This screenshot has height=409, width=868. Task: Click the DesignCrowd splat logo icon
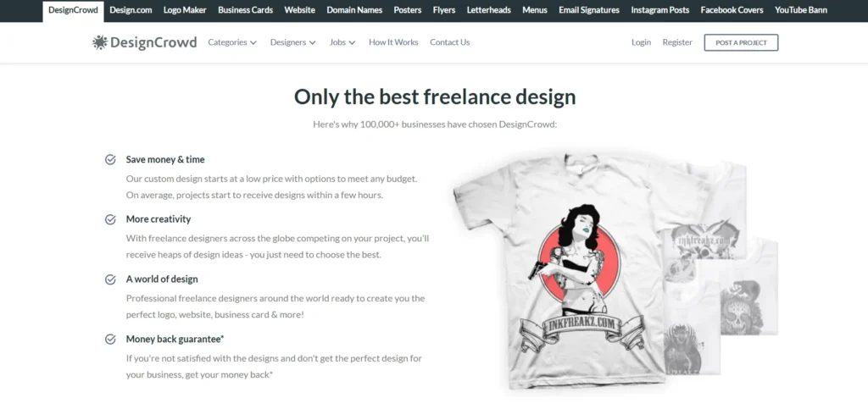click(x=100, y=42)
